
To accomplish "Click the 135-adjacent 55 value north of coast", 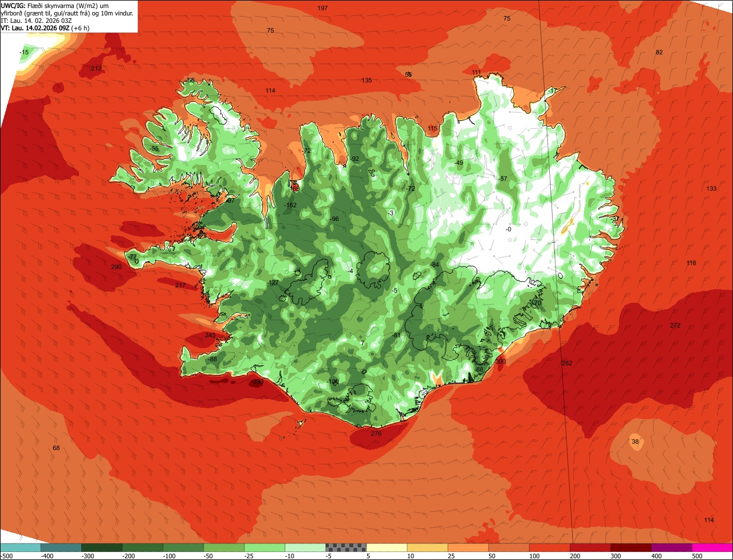I will (408, 75).
